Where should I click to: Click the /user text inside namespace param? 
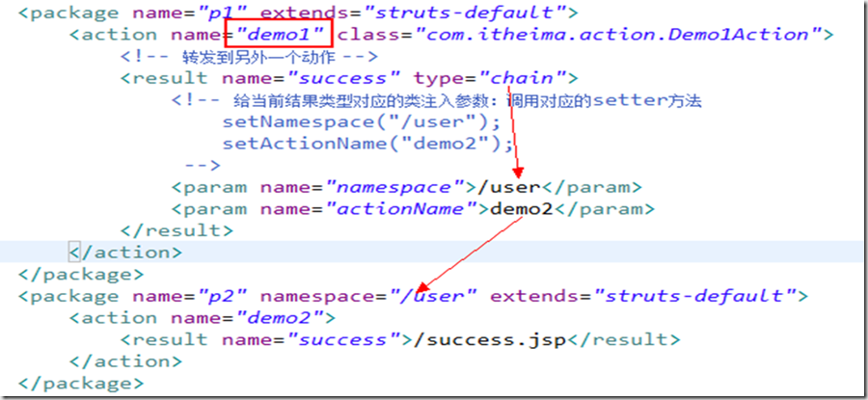pos(508,187)
